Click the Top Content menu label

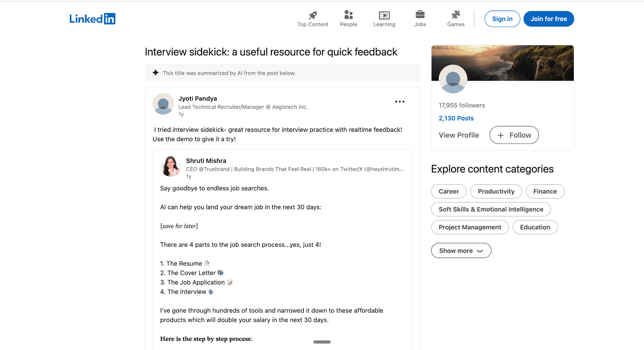(313, 24)
